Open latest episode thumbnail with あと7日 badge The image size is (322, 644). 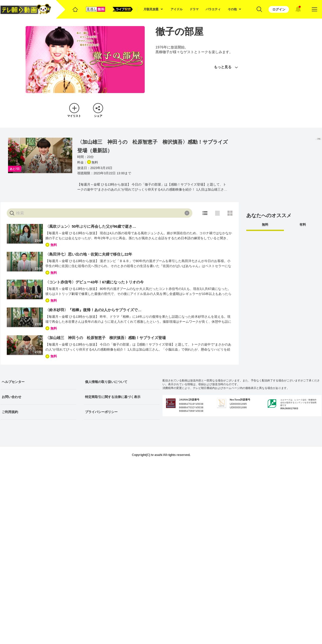[40, 155]
